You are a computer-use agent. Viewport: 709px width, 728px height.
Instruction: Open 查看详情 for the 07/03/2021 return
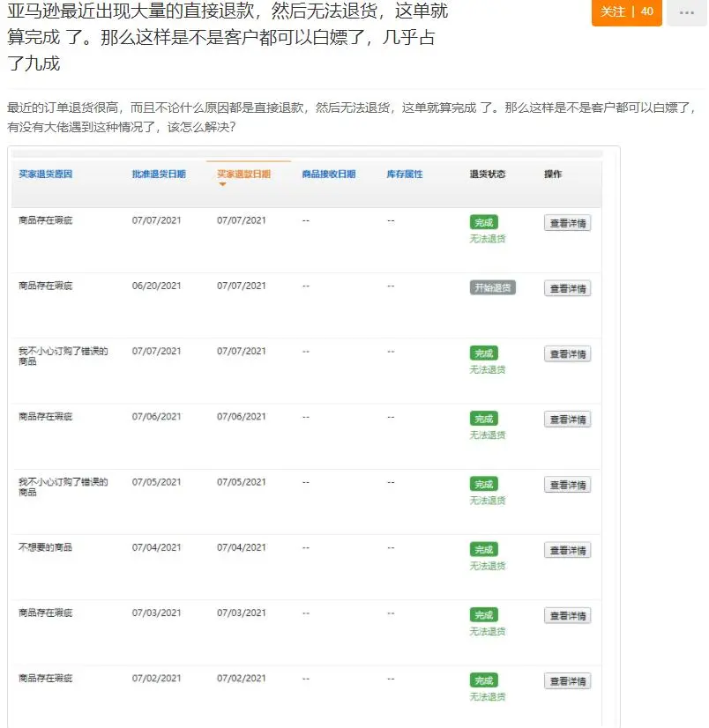tap(567, 614)
